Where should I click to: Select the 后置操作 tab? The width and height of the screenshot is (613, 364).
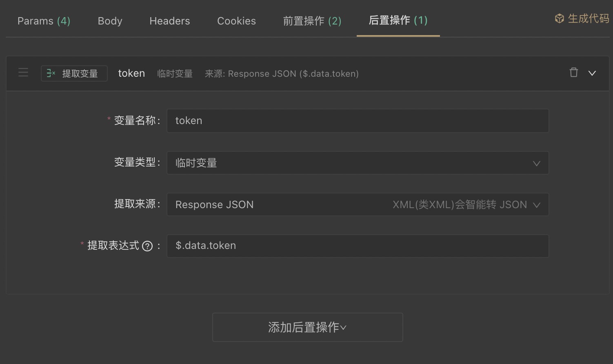398,20
